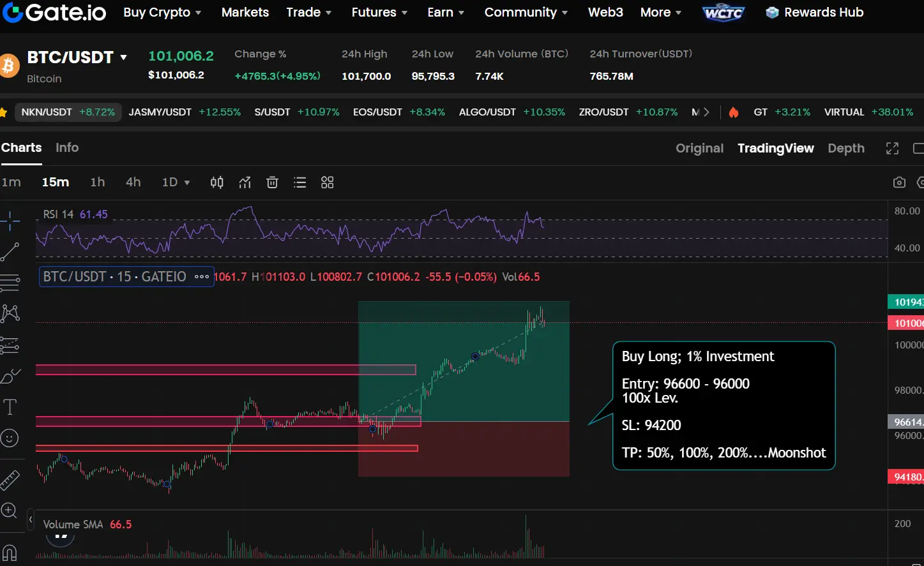
Task: Select the red stop-loss zone of position
Action: pyautogui.click(x=464, y=449)
